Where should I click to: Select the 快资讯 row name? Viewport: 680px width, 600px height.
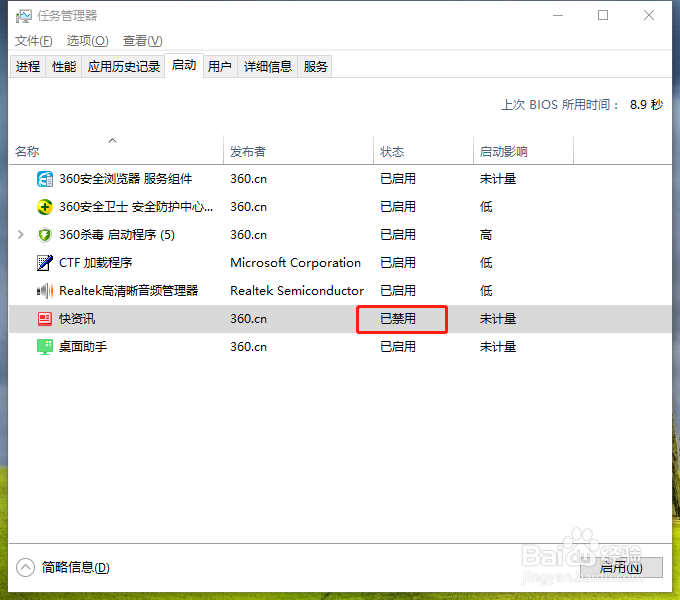[x=77, y=319]
